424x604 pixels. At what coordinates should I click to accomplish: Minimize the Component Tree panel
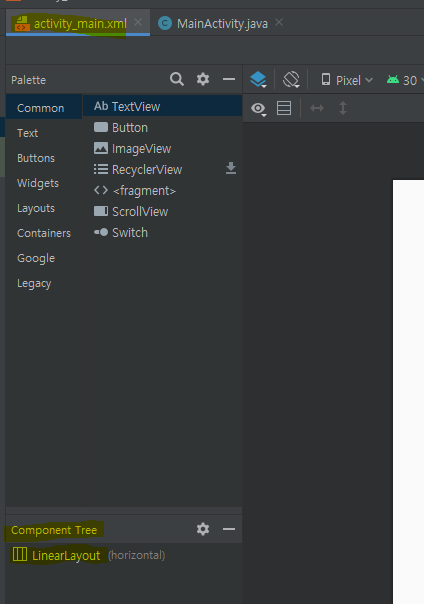[229, 529]
